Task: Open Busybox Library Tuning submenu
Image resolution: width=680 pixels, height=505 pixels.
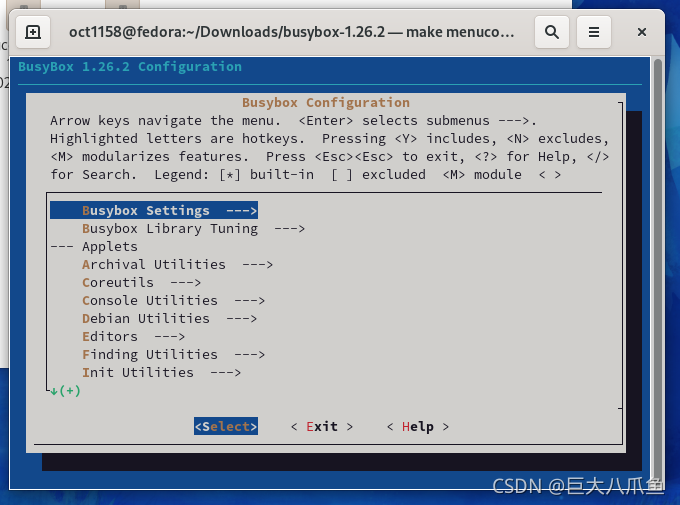Action: (193, 229)
